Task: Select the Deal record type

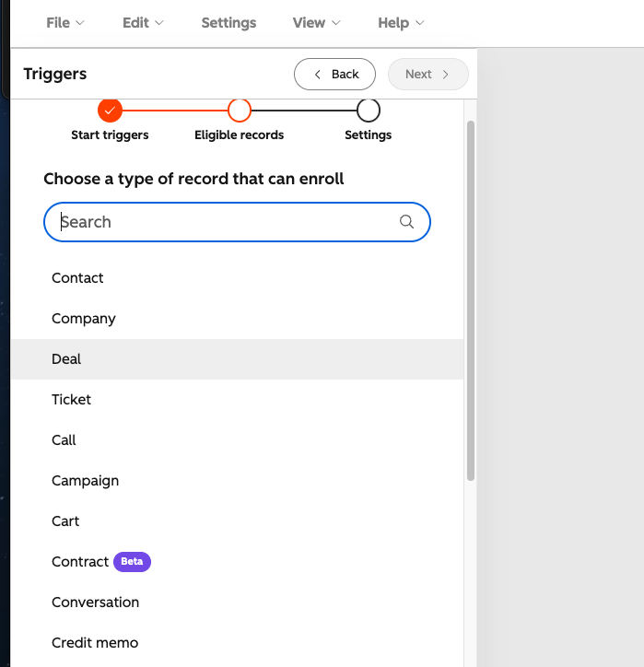Action: (237, 359)
